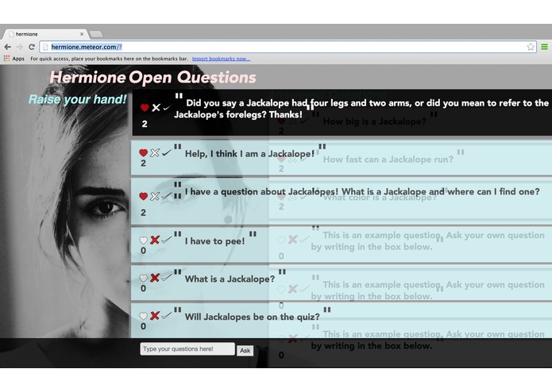This screenshot has height=392, width=552.
Task: Click the text 'Help, I think I am a Jackalope!'
Action: click(x=249, y=154)
